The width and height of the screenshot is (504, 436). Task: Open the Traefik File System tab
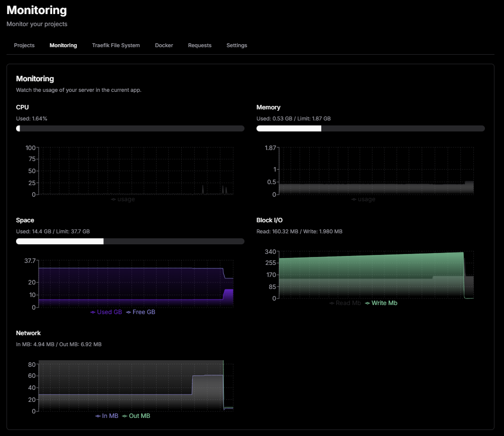click(x=116, y=45)
